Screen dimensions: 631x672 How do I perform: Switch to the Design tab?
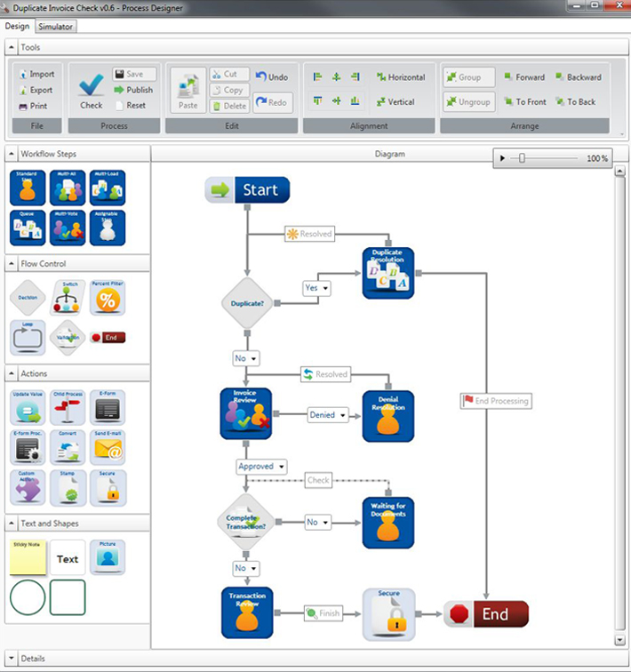coord(17,26)
